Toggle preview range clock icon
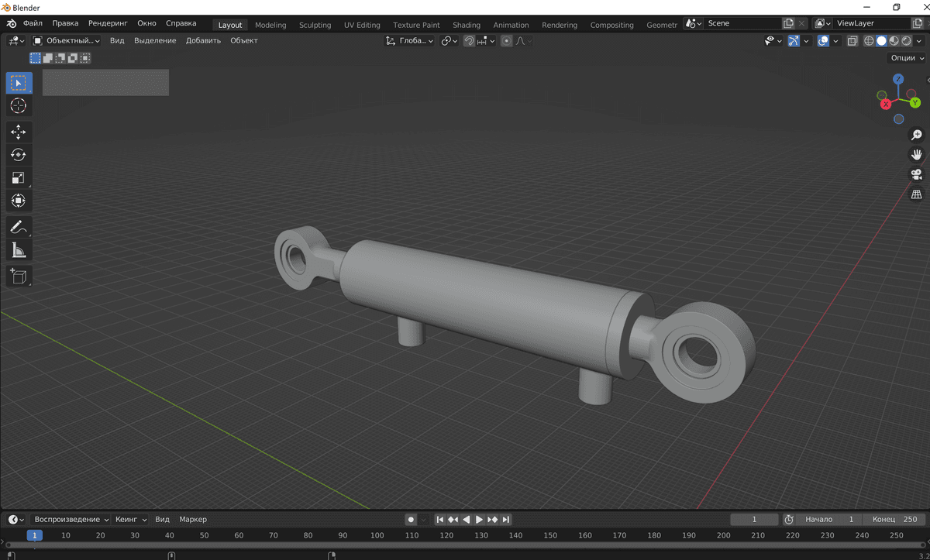This screenshot has width=930, height=560. tap(789, 519)
